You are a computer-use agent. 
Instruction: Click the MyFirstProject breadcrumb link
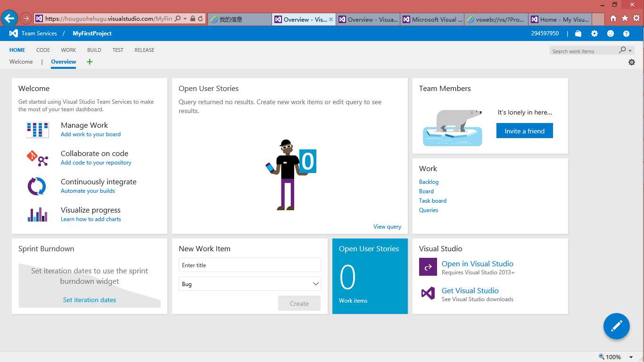coord(92,33)
